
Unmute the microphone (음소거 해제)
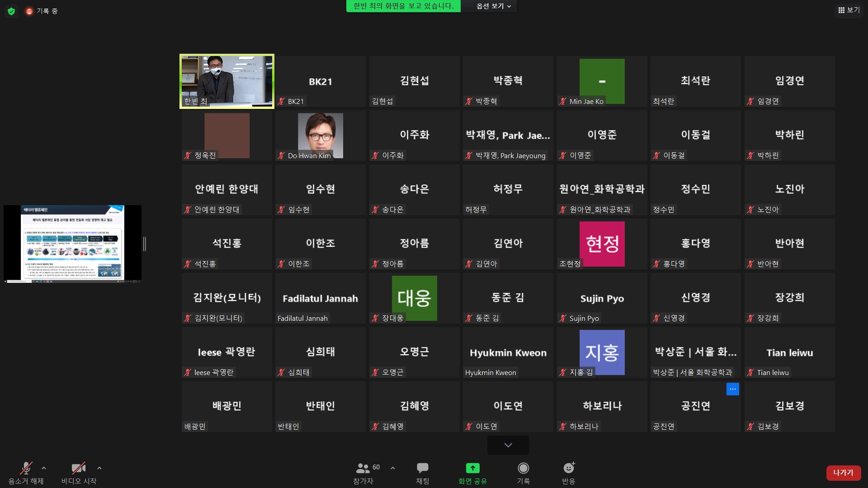tap(26, 469)
